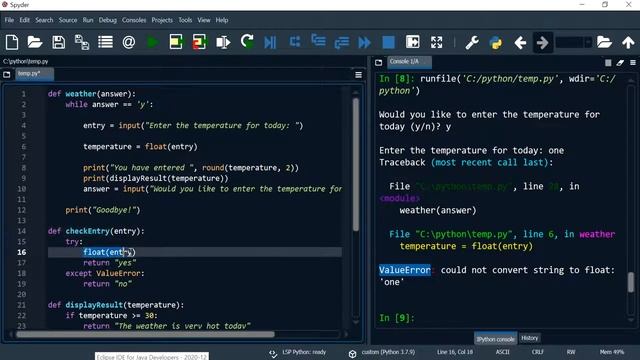Run the current cell icon

176,42
